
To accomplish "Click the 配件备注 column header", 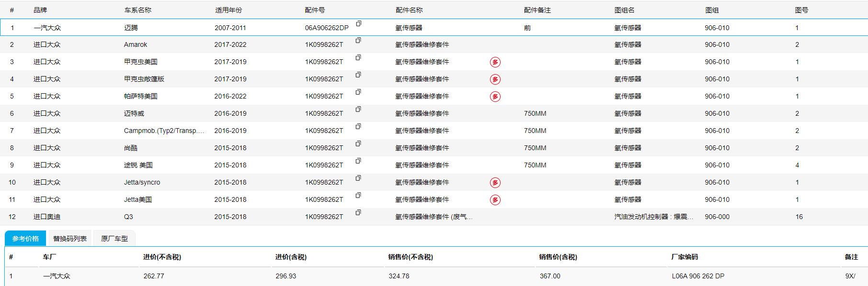I will [537, 10].
